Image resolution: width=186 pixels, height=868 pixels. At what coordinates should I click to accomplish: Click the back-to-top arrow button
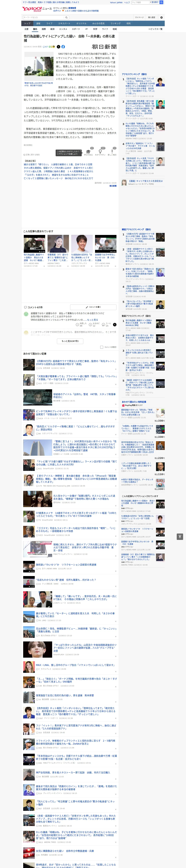(180, 537)
